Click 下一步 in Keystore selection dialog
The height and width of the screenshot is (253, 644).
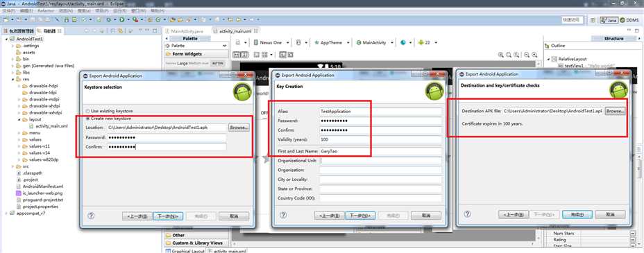(x=169, y=216)
